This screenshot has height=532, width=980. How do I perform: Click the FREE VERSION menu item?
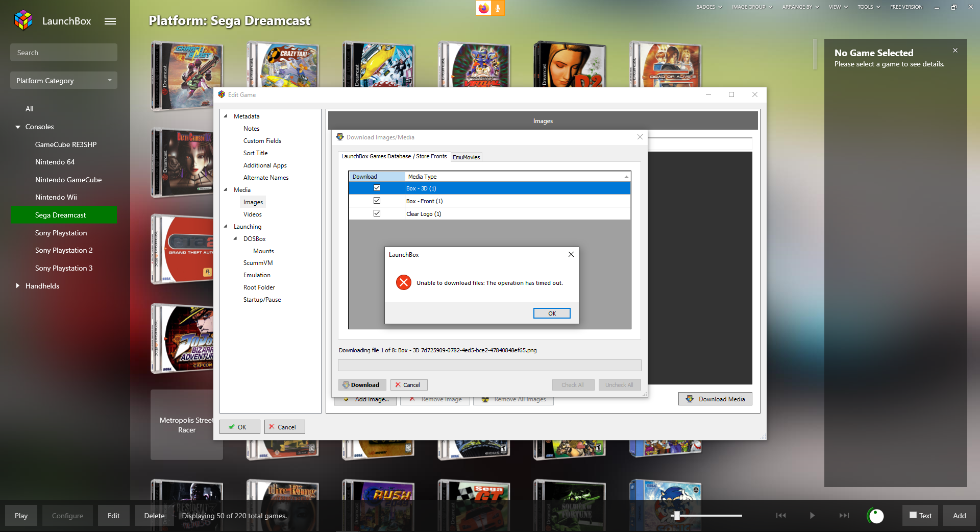click(x=906, y=7)
